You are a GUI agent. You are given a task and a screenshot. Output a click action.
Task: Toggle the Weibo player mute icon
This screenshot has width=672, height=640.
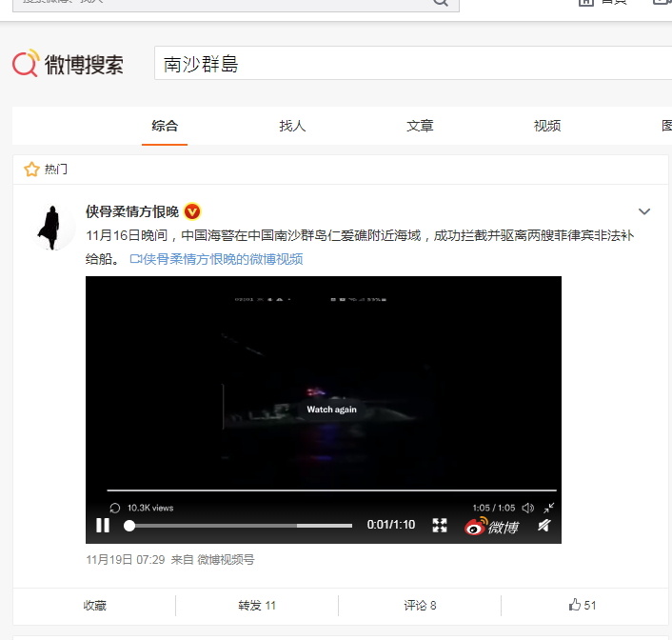544,525
